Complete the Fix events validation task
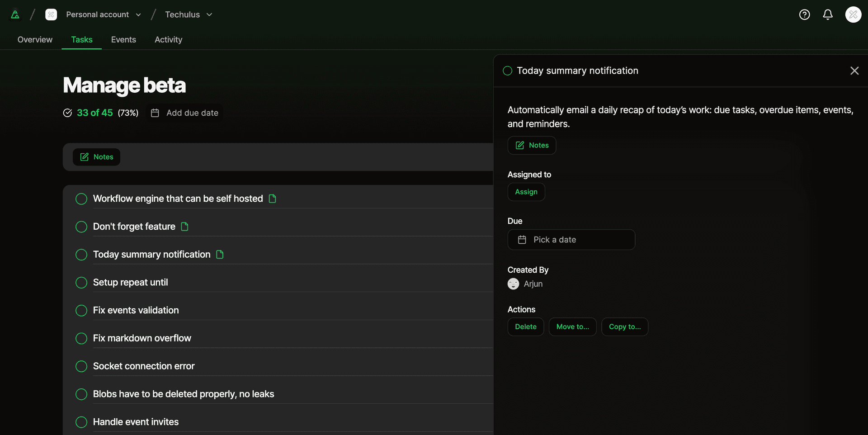This screenshot has width=868, height=435. [81, 311]
